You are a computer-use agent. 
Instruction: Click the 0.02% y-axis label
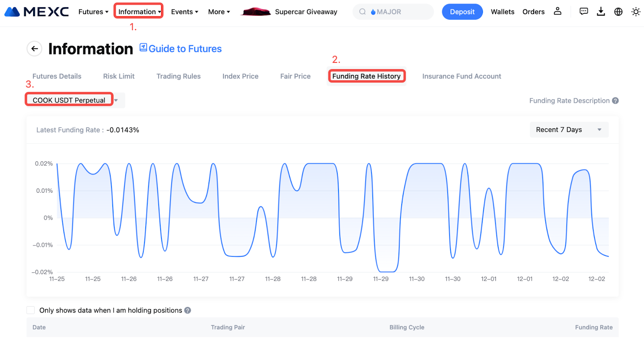[44, 163]
